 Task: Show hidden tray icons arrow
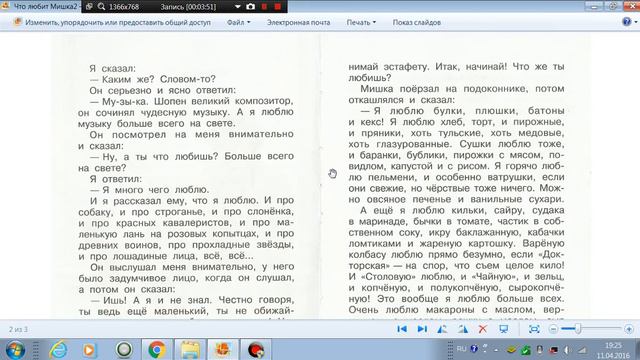(496, 350)
